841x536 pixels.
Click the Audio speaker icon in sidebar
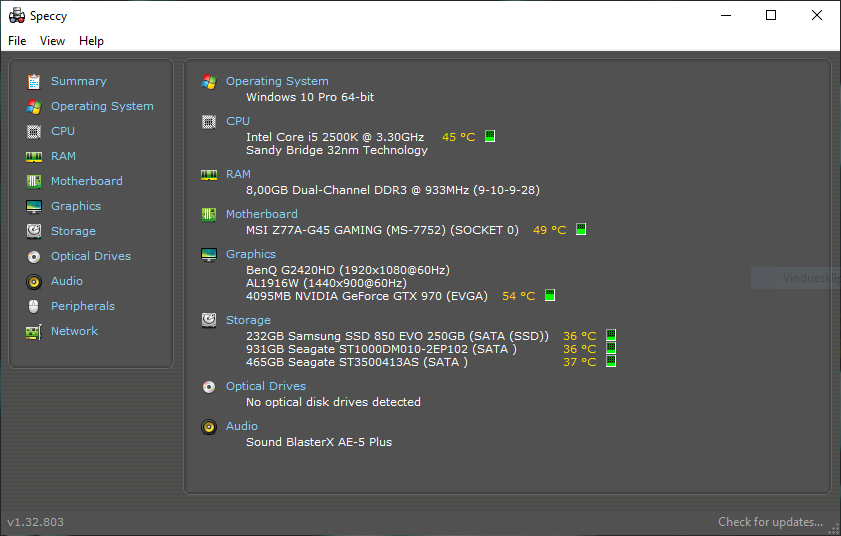34,282
